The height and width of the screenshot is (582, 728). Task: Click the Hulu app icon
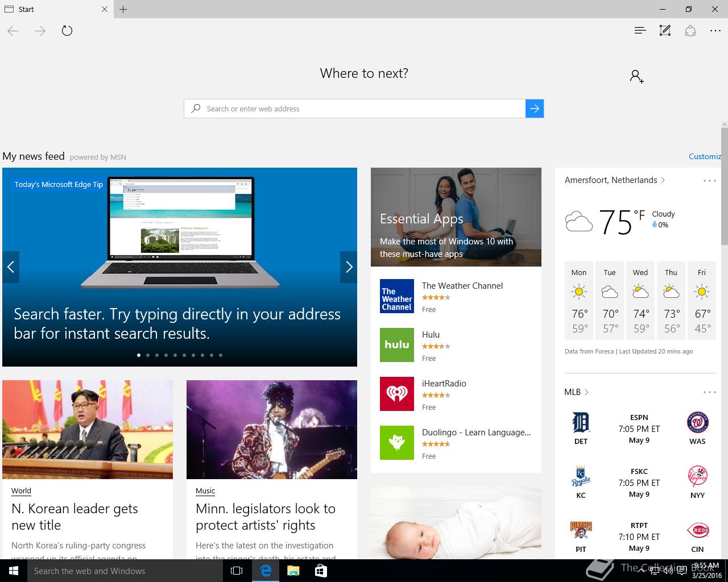(x=397, y=345)
